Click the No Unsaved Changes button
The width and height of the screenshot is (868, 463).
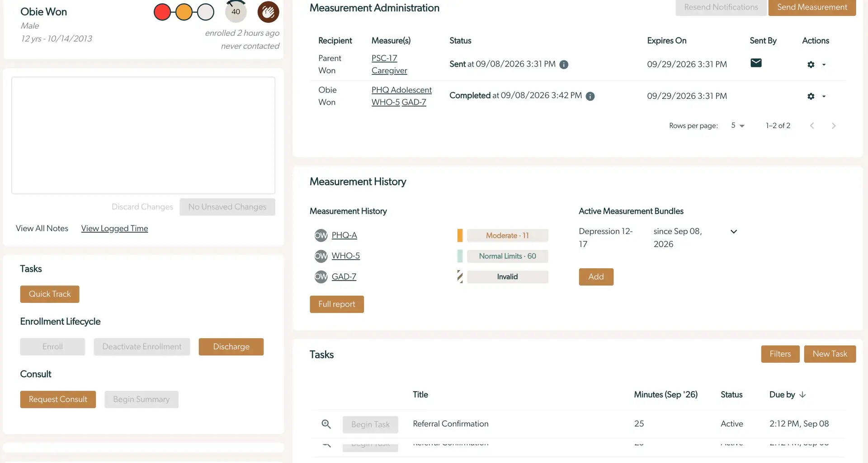[227, 207]
